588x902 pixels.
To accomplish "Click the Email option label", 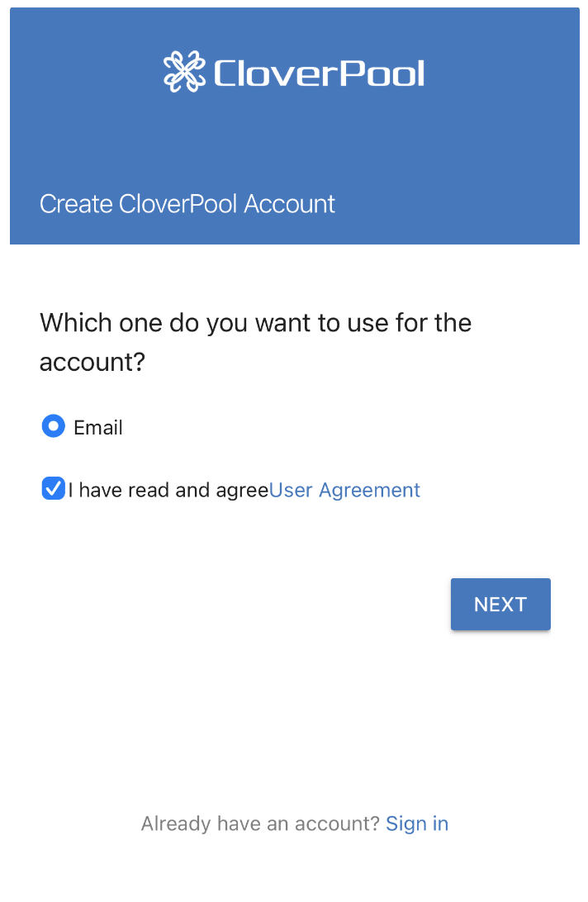I will [98, 427].
